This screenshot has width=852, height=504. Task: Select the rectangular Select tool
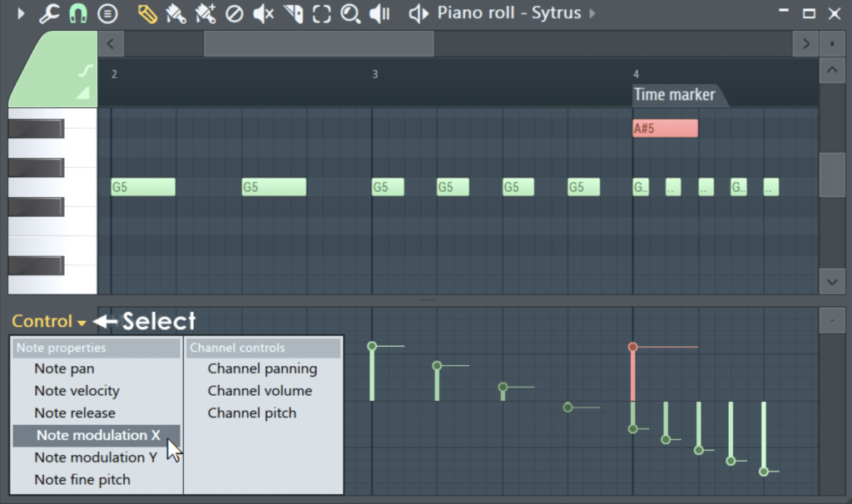coord(321,13)
